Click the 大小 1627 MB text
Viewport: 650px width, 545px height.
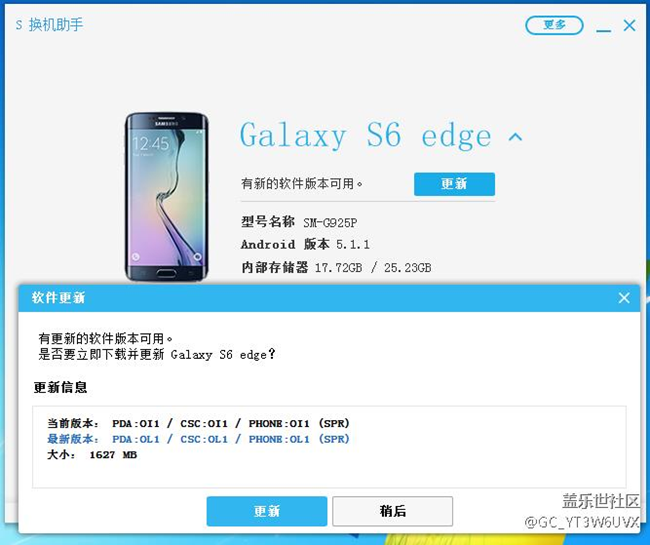click(x=92, y=455)
